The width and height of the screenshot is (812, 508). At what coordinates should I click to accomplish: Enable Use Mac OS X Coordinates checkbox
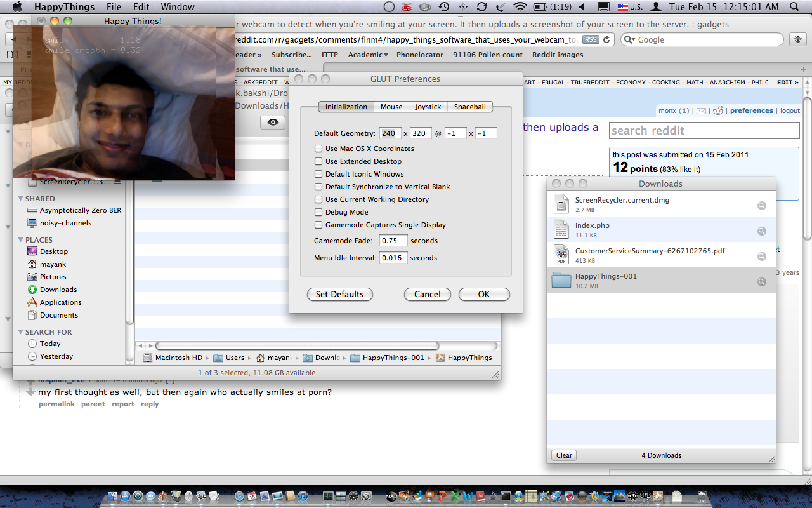click(x=318, y=149)
